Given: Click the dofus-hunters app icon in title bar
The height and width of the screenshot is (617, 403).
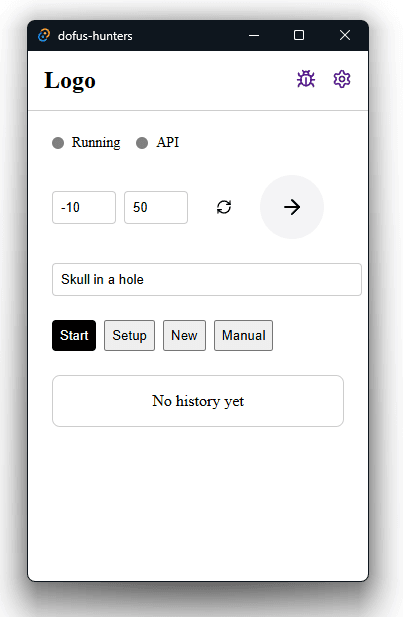Looking at the screenshot, I should [44, 35].
